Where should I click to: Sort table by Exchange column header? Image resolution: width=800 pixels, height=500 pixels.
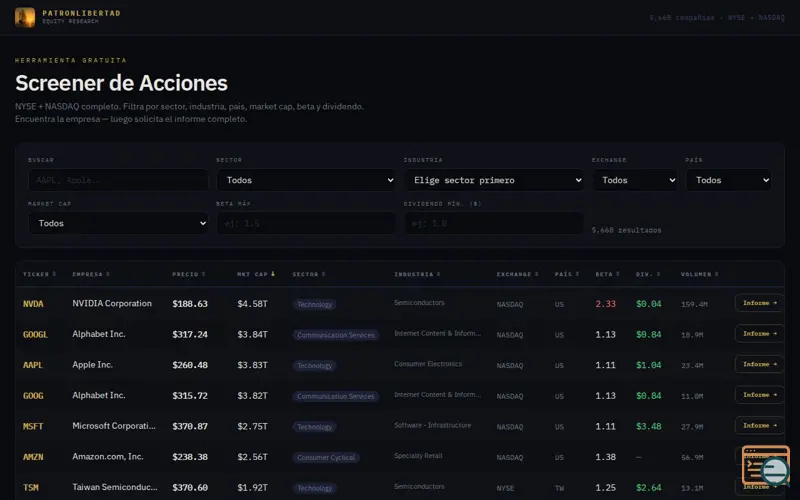pyautogui.click(x=517, y=274)
